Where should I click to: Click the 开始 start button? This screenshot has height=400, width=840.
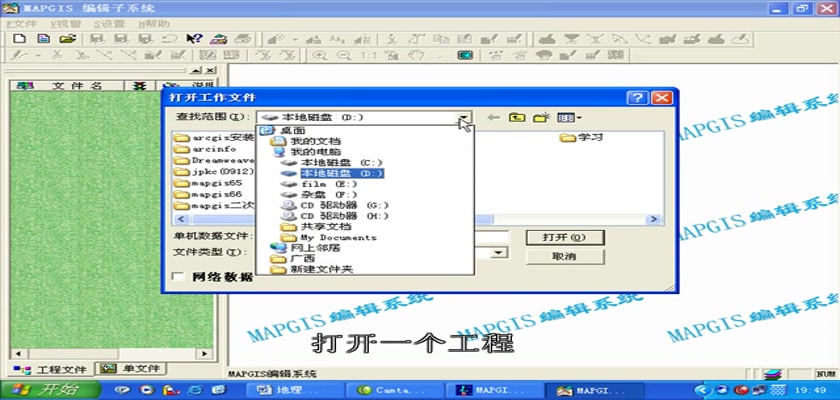point(50,390)
